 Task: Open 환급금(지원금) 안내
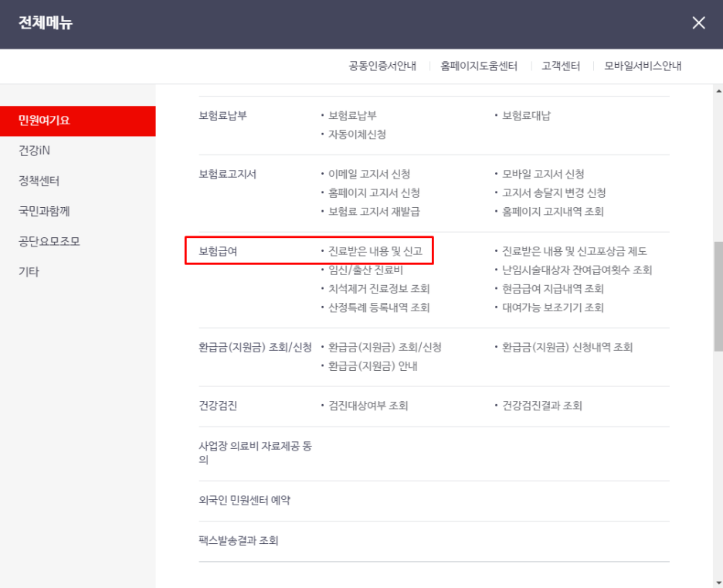373,366
